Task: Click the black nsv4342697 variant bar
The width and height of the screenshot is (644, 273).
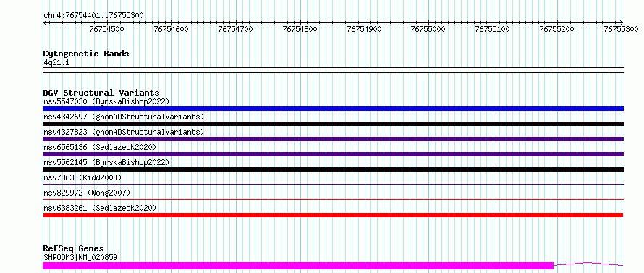Action: [333, 124]
